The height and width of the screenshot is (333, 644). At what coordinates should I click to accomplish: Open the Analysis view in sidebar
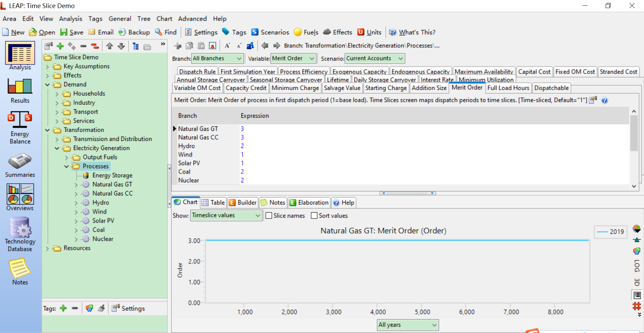click(20, 56)
